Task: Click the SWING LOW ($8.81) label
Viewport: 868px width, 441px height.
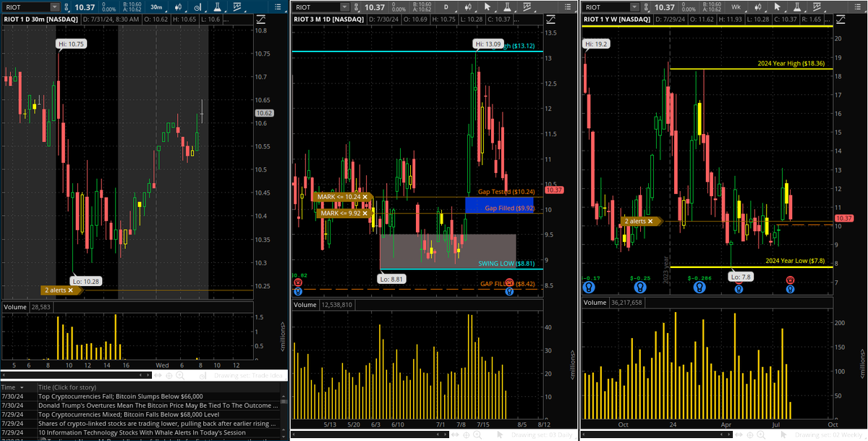Action: point(506,264)
